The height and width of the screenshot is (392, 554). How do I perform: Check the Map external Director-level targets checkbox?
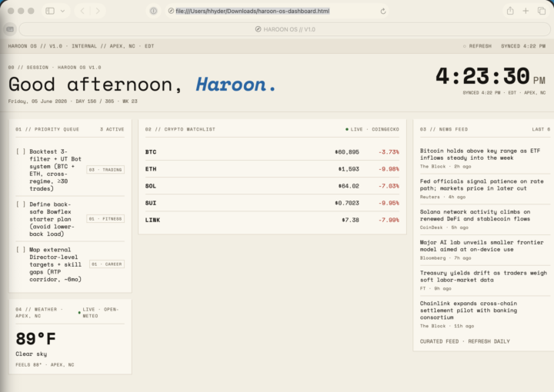[x=21, y=250]
